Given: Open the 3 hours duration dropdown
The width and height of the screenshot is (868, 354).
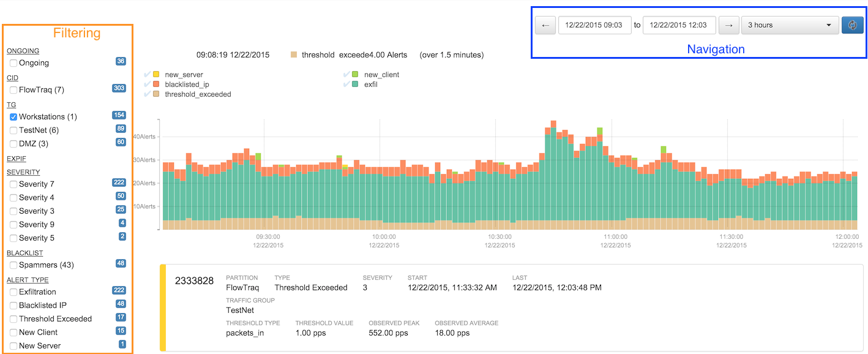Looking at the screenshot, I should [789, 25].
